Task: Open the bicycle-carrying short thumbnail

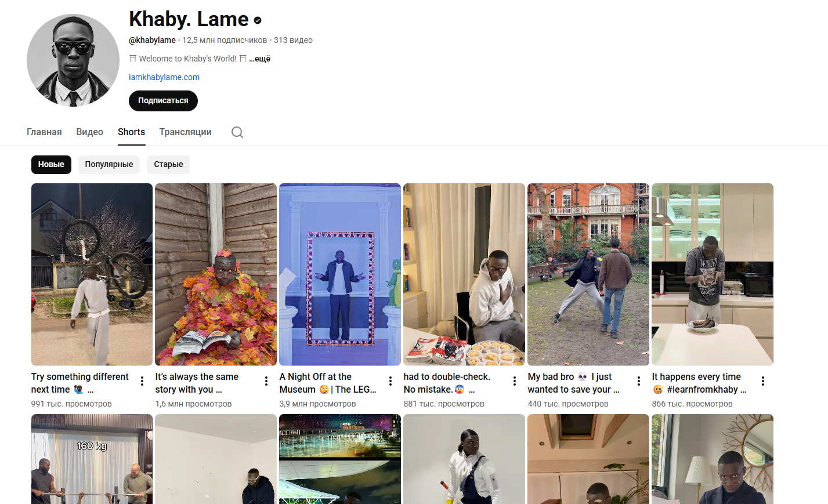Action: pyautogui.click(x=92, y=274)
